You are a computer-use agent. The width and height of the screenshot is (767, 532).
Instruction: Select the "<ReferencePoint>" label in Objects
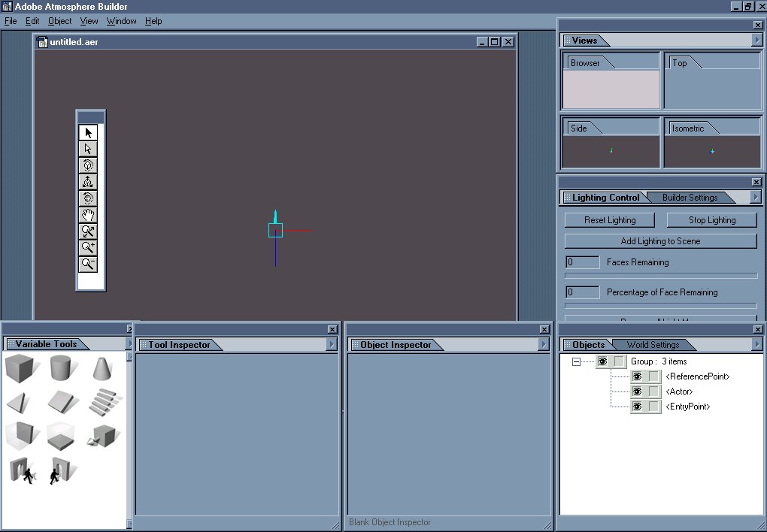point(698,376)
